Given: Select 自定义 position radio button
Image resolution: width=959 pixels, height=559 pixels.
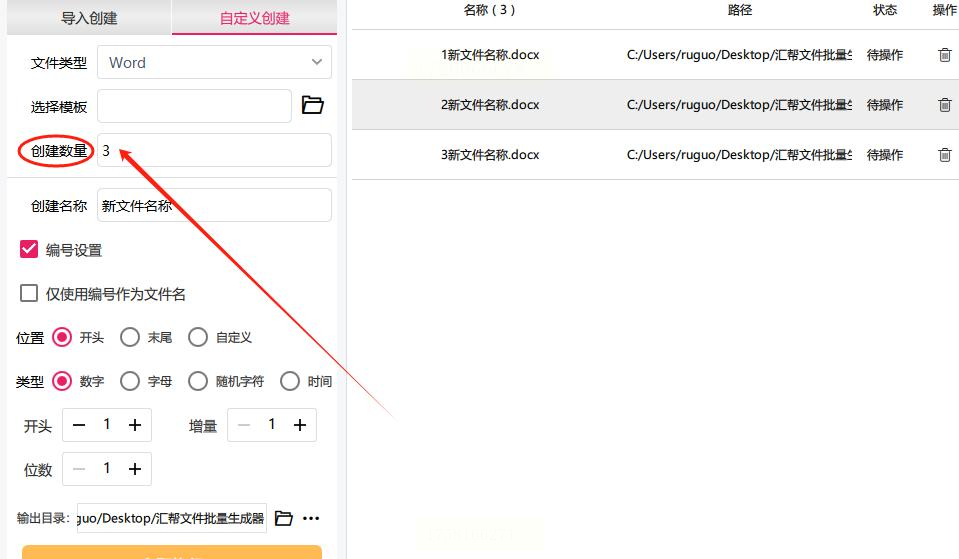Looking at the screenshot, I should tap(198, 337).
